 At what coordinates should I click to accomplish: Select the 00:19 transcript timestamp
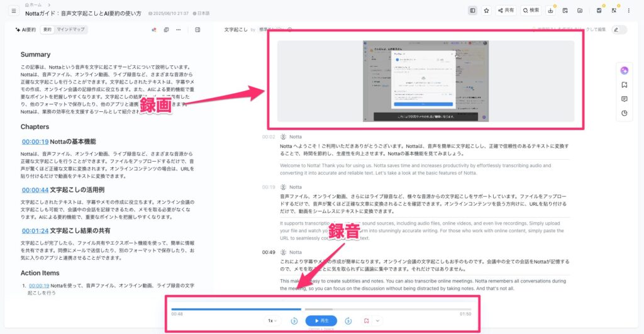click(x=269, y=187)
